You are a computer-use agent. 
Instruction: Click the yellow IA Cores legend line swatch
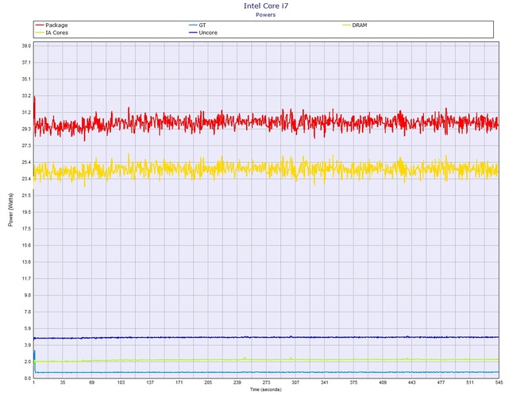pyautogui.click(x=40, y=33)
